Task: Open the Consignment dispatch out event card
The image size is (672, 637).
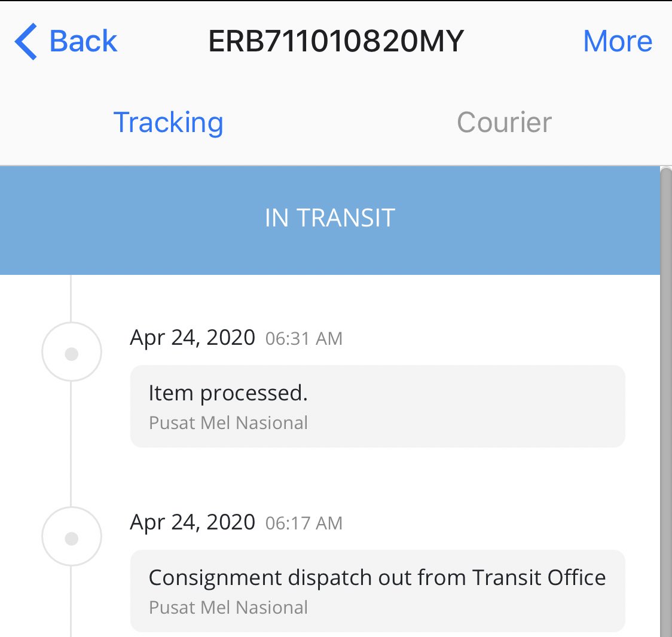Action: tap(378, 591)
